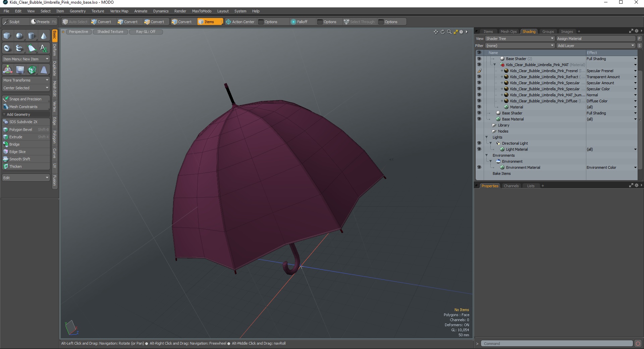Viewport: 644px width, 349px height.
Task: Click the Thicken tool
Action: click(26, 166)
